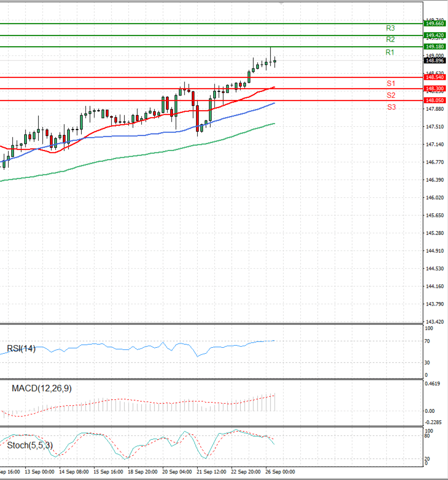
Task: Click the 145.650 price axis value
Action: pos(435,216)
